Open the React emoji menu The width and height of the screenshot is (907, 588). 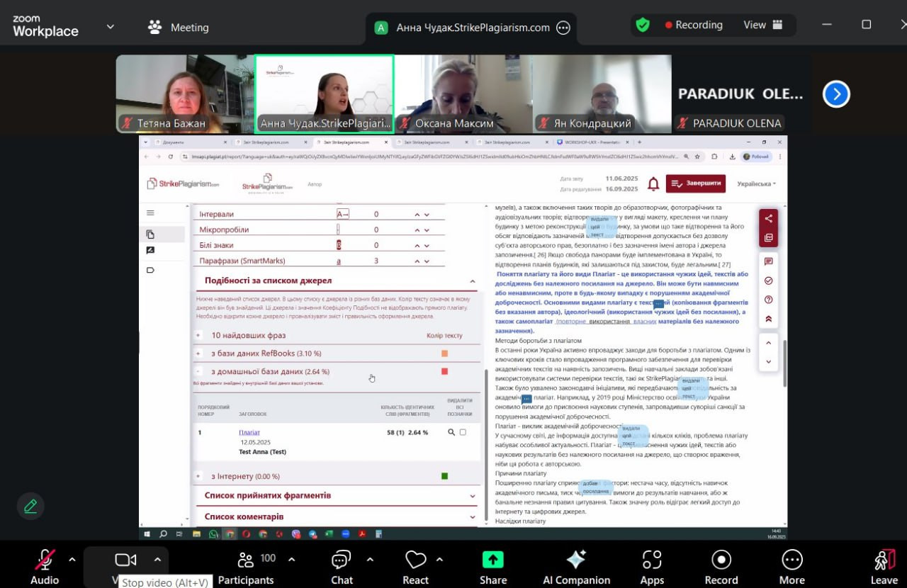pos(415,567)
